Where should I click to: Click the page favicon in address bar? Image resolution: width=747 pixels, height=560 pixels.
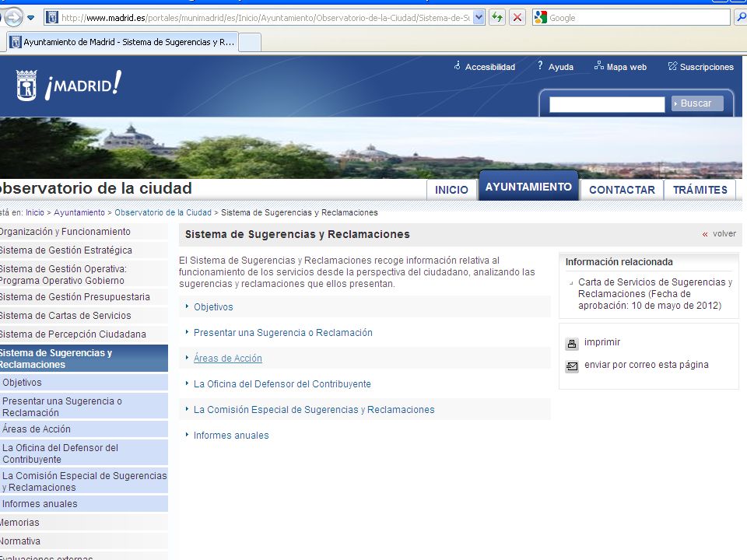tap(52, 18)
